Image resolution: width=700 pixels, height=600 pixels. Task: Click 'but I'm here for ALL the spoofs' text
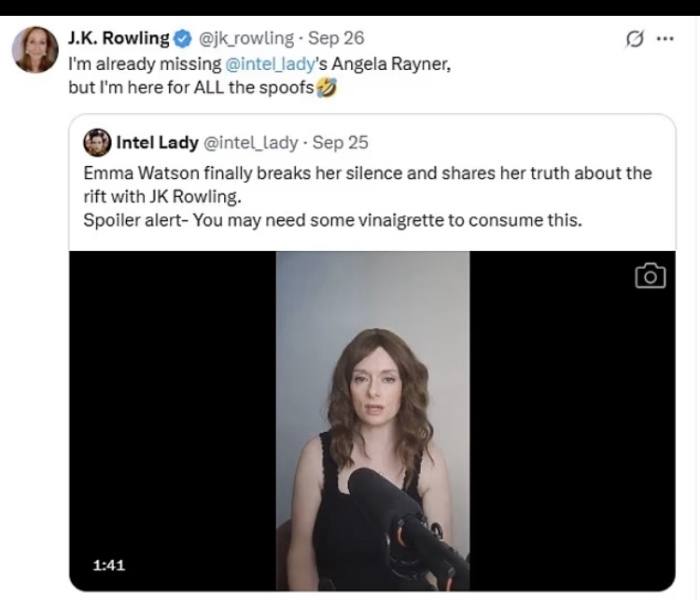(x=190, y=87)
